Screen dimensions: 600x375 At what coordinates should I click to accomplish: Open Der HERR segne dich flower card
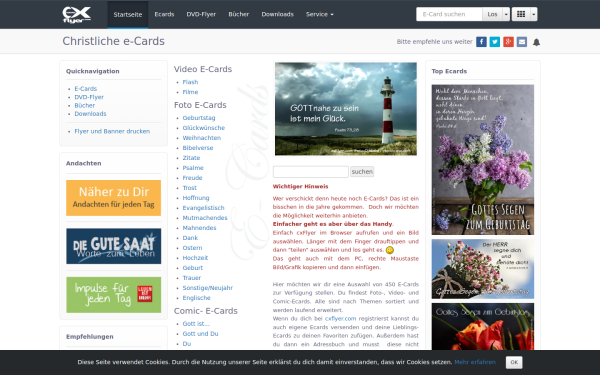483,269
